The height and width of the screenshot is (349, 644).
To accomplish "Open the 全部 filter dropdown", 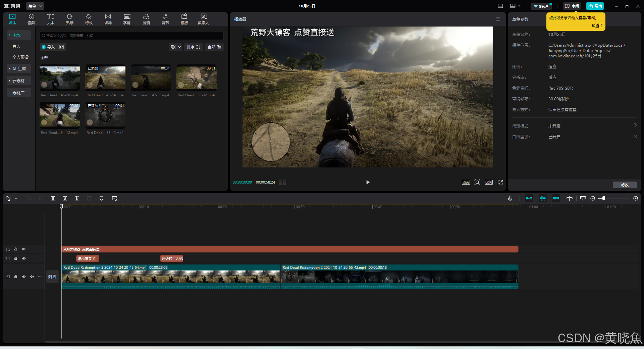I will tap(214, 47).
